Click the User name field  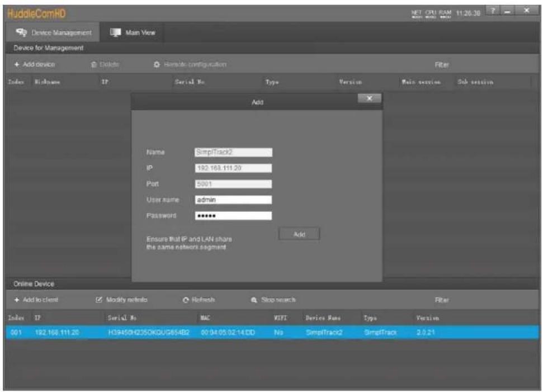click(x=233, y=200)
